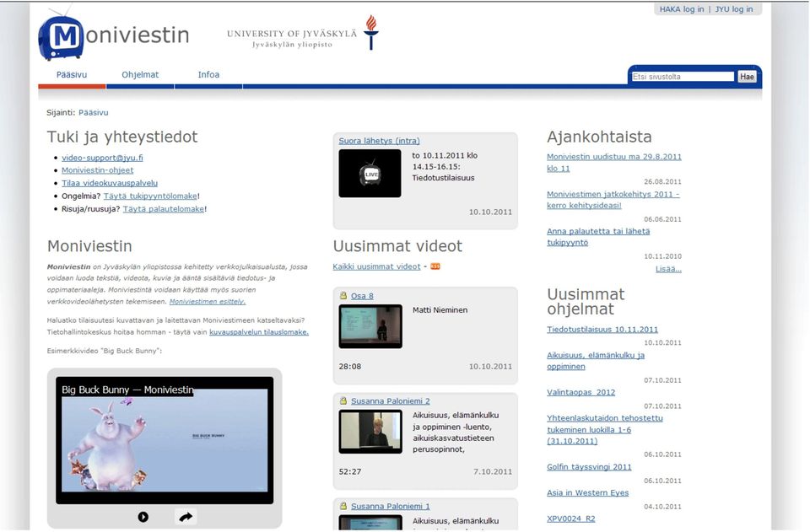
Task: Click the share arrow under the video player
Action: [x=186, y=517]
